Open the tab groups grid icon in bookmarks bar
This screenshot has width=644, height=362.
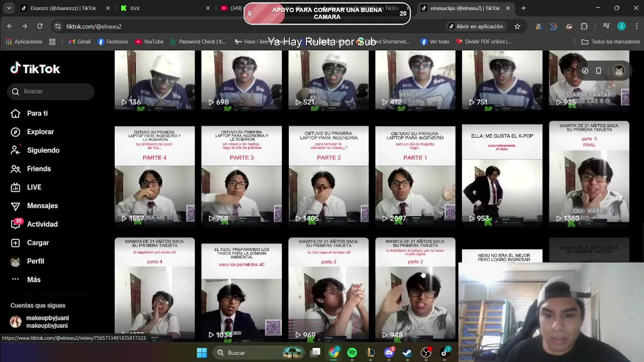click(x=52, y=42)
